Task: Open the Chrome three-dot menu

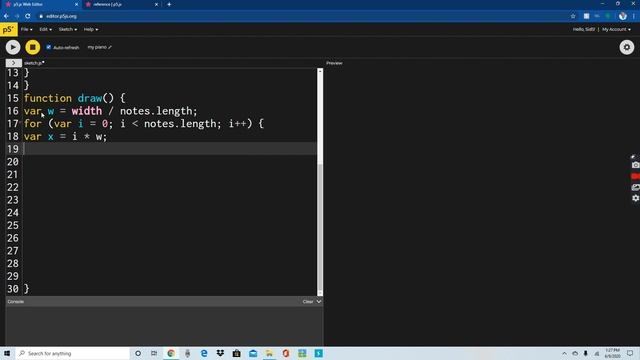Action: coord(634,16)
